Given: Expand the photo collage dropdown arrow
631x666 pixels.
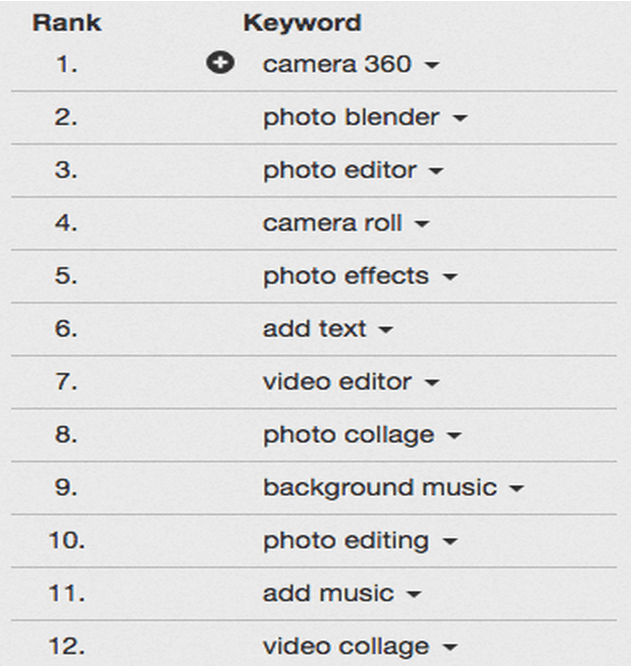Looking at the screenshot, I should pyautogui.click(x=455, y=437).
